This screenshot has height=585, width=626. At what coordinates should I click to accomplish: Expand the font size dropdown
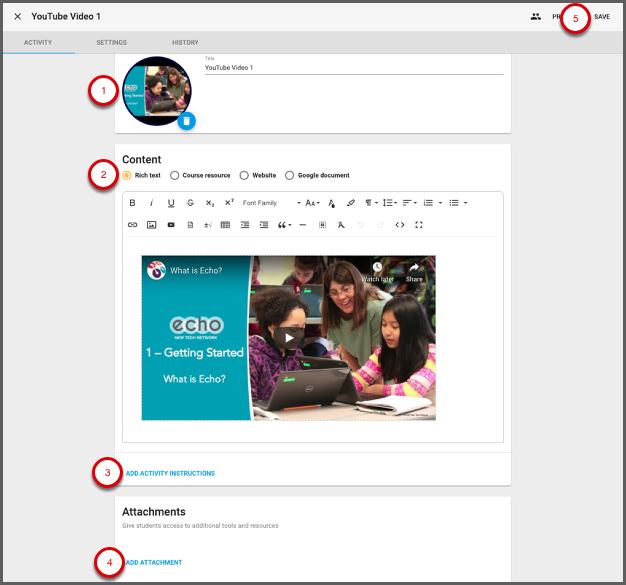pos(312,203)
